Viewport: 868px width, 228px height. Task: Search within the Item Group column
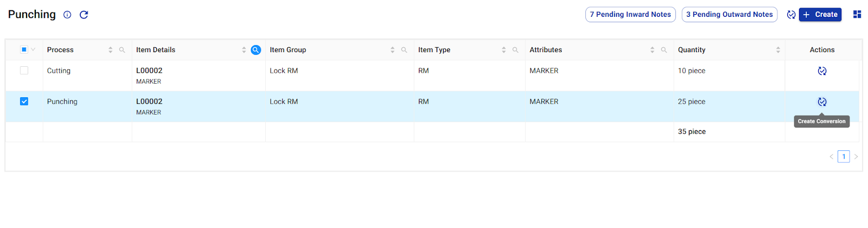coord(404,50)
